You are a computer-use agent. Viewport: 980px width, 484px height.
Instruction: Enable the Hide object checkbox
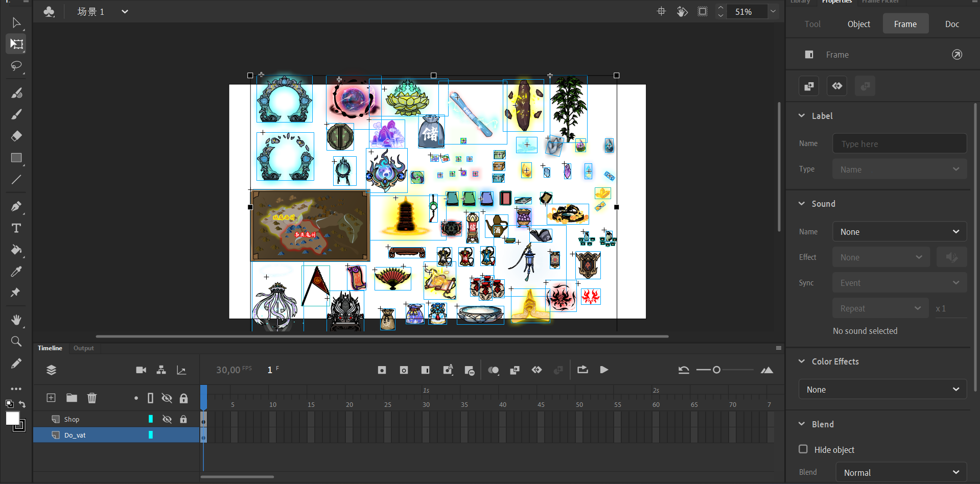tap(803, 449)
